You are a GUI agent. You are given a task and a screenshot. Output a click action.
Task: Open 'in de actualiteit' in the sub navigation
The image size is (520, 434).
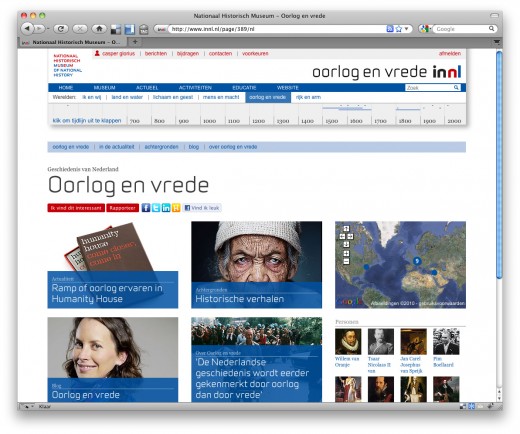117,147
